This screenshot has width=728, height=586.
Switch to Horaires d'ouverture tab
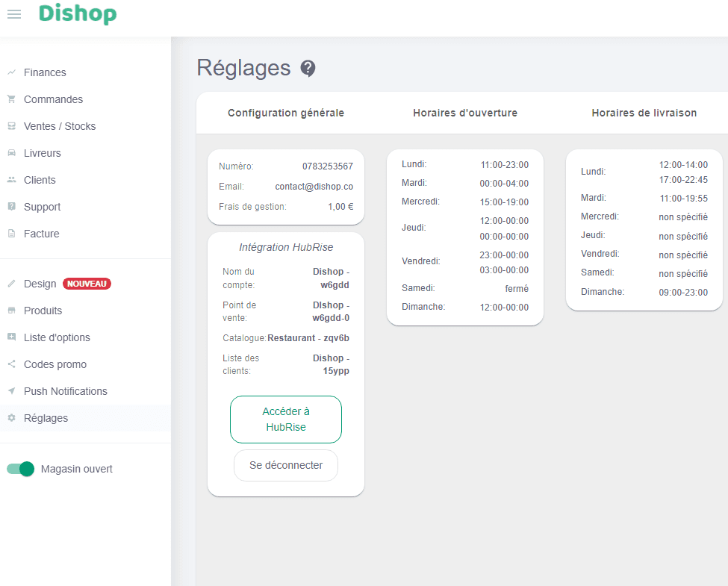click(465, 113)
